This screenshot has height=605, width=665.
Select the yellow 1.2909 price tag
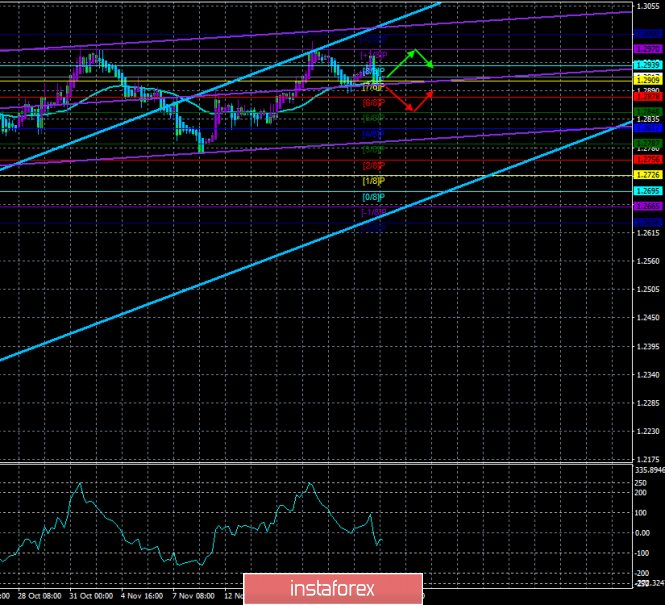pos(647,79)
